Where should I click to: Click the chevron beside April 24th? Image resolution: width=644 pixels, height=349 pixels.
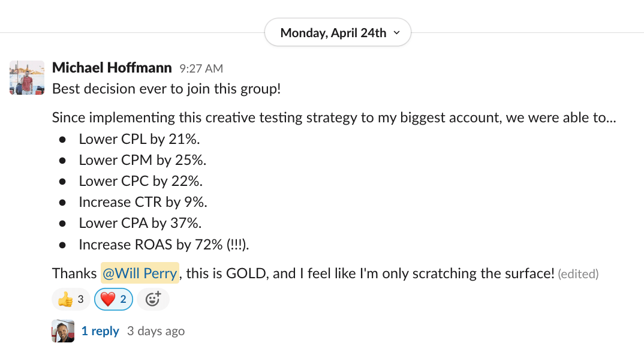(397, 34)
